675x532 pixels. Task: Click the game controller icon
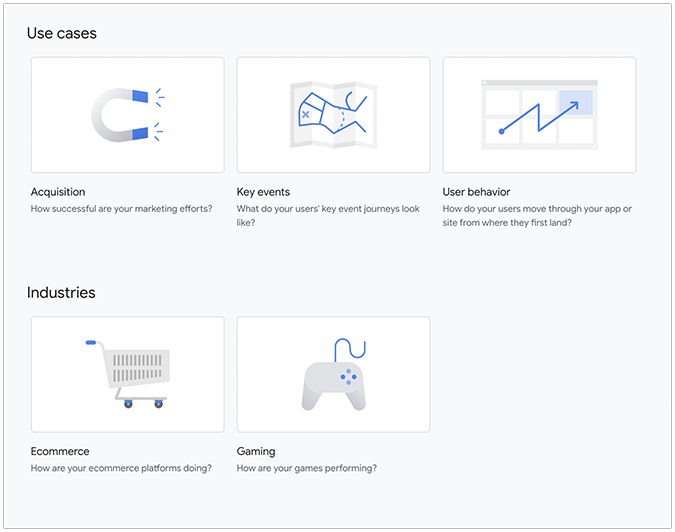click(x=334, y=374)
